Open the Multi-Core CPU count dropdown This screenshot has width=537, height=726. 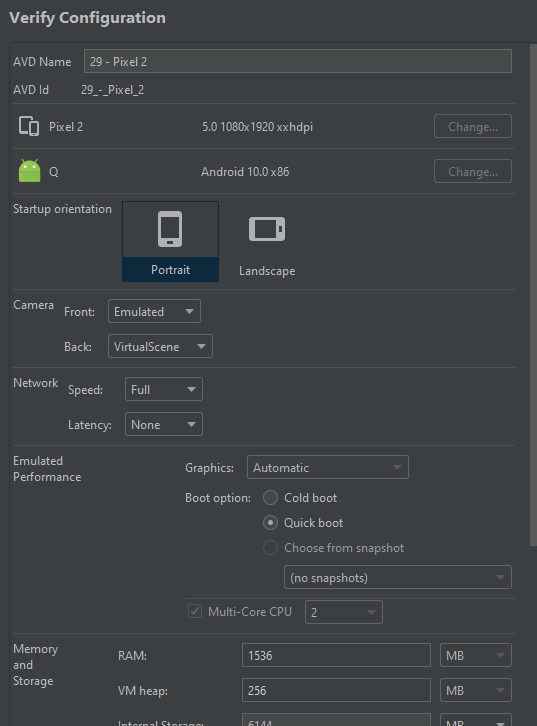click(x=344, y=612)
